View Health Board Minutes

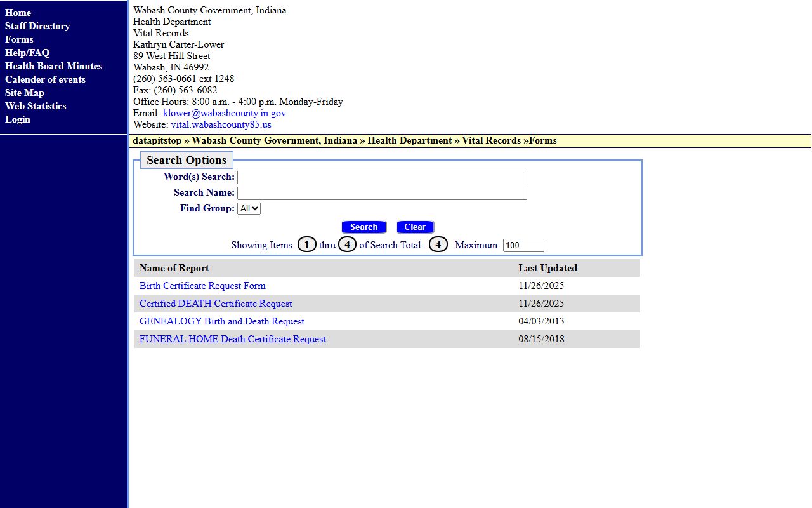[x=53, y=66]
